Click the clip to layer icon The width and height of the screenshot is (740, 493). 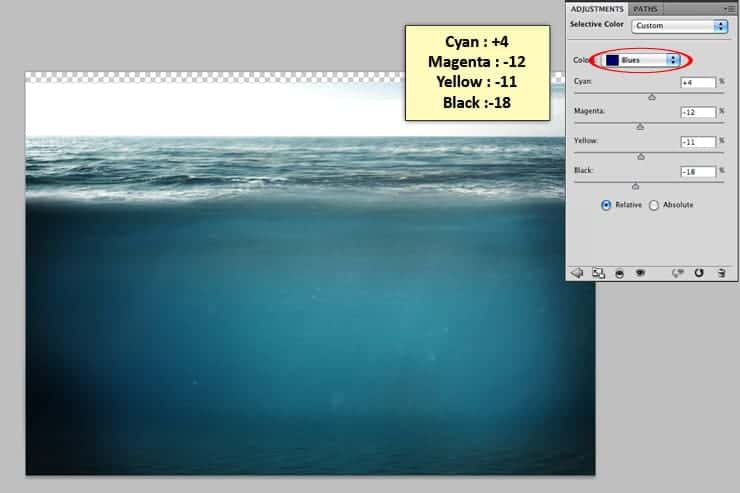(x=620, y=274)
